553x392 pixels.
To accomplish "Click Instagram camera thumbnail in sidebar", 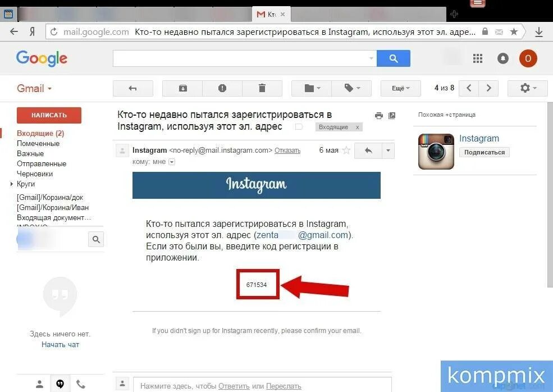I will pyautogui.click(x=436, y=152).
